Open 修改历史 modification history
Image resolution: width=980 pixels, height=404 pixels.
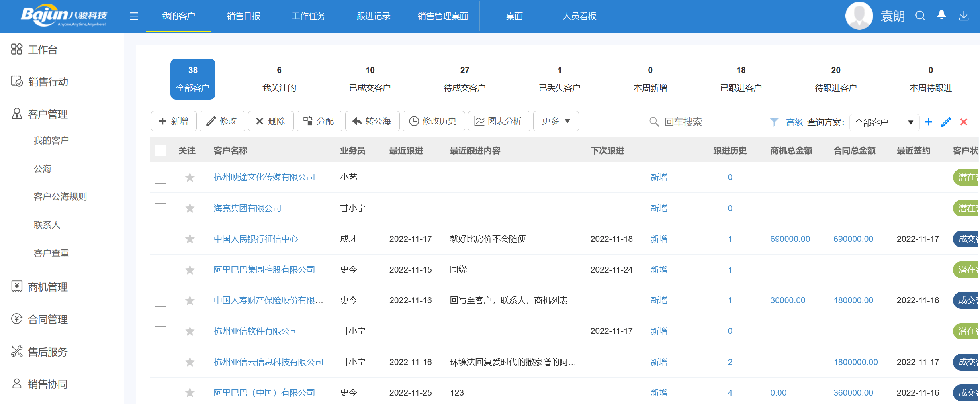(433, 121)
